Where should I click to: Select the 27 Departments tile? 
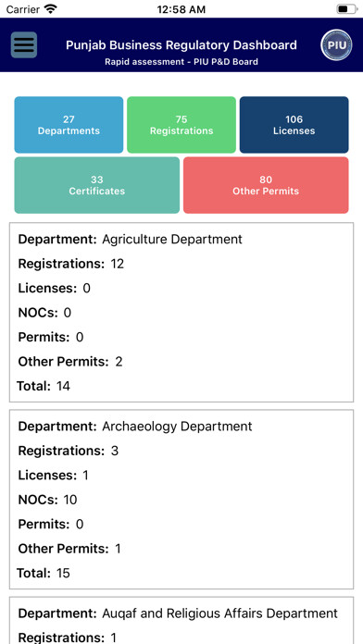69,125
